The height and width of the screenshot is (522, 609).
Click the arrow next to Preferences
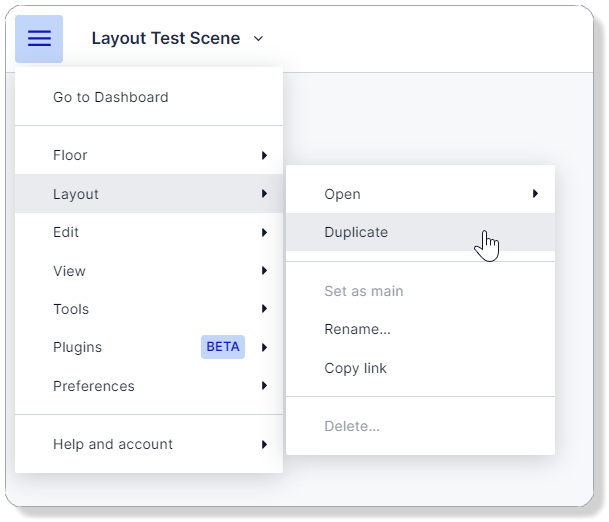click(x=264, y=386)
